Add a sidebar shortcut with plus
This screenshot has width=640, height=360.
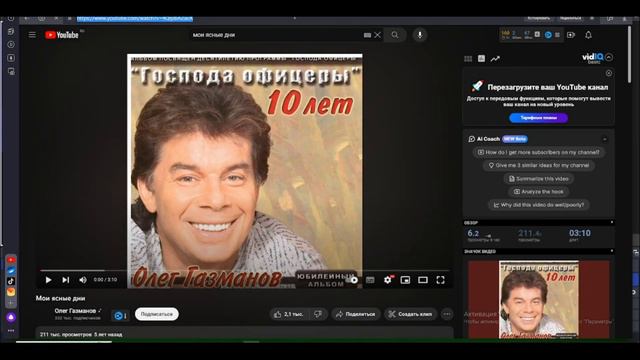tap(11, 303)
